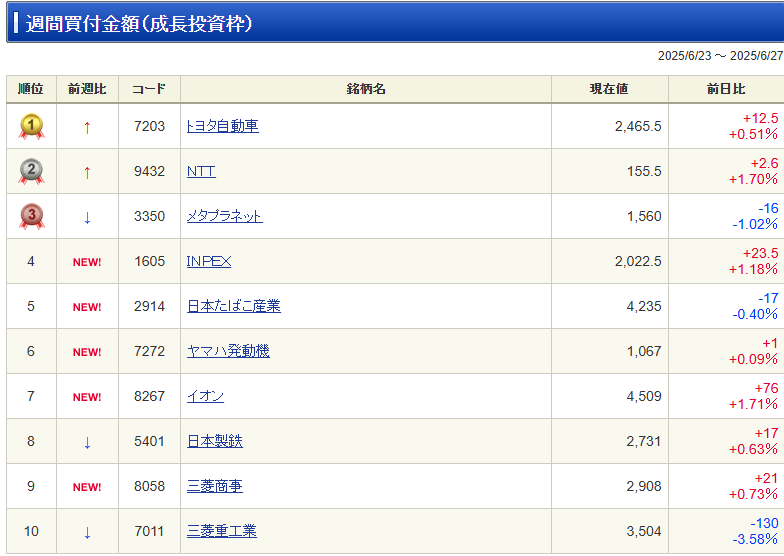The width and height of the screenshot is (784, 556).
Task: Click the silver rank 2 medal icon
Action: (x=31, y=172)
